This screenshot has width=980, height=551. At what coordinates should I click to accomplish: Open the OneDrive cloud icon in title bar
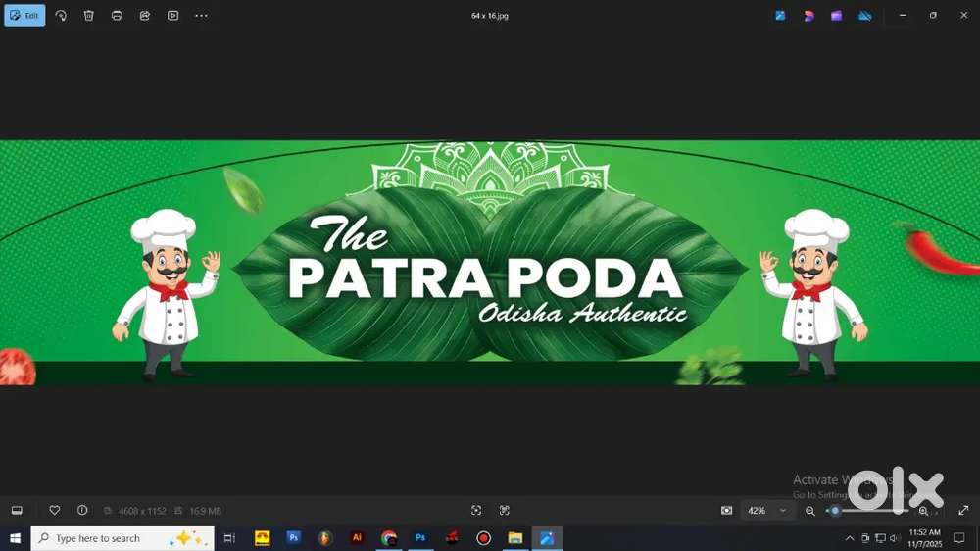coord(864,16)
